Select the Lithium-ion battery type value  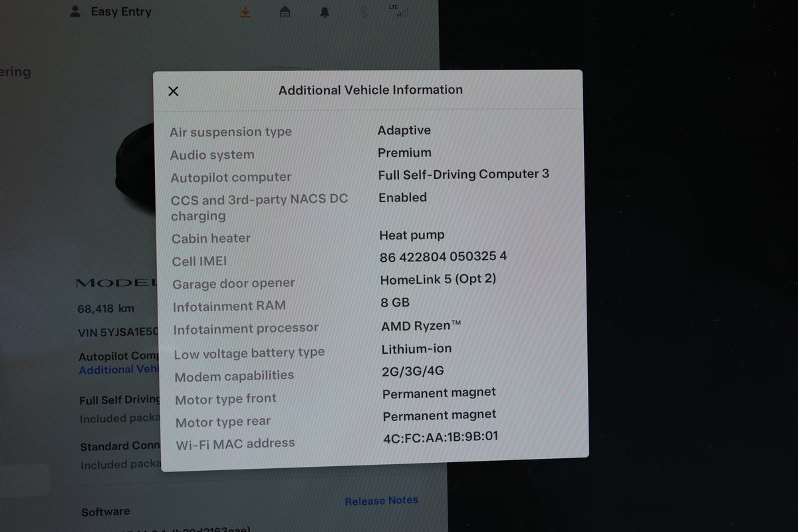[416, 348]
